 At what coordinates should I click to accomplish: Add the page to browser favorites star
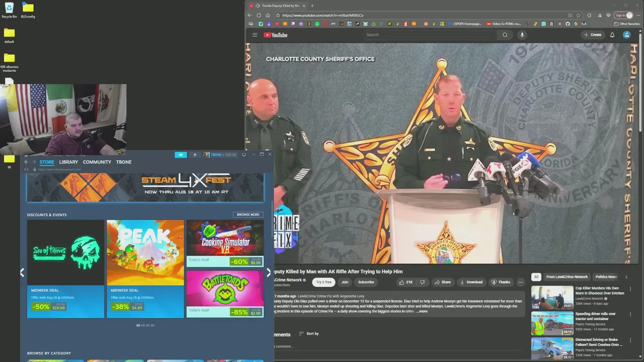point(578,15)
